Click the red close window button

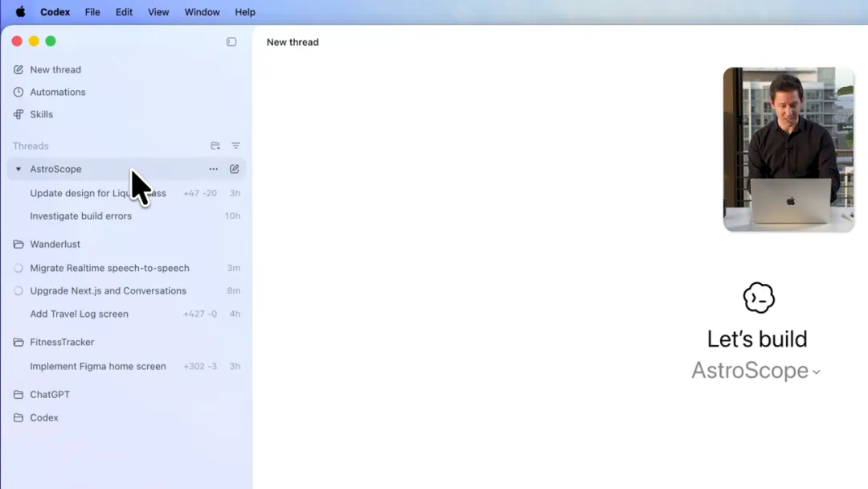point(17,41)
